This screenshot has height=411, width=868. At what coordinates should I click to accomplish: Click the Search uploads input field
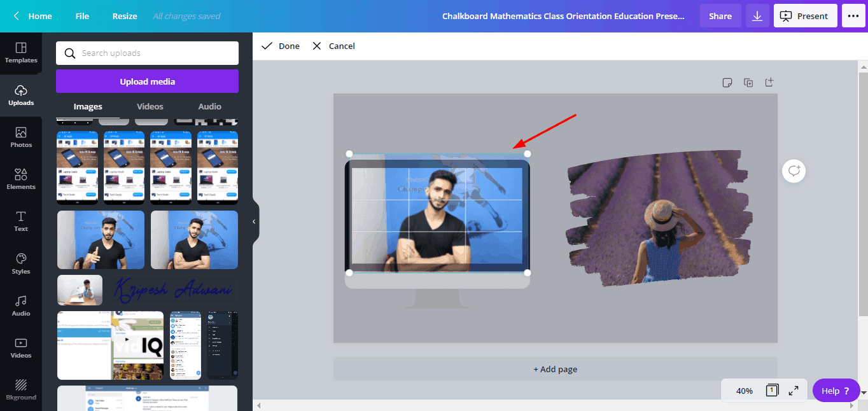[x=153, y=53]
